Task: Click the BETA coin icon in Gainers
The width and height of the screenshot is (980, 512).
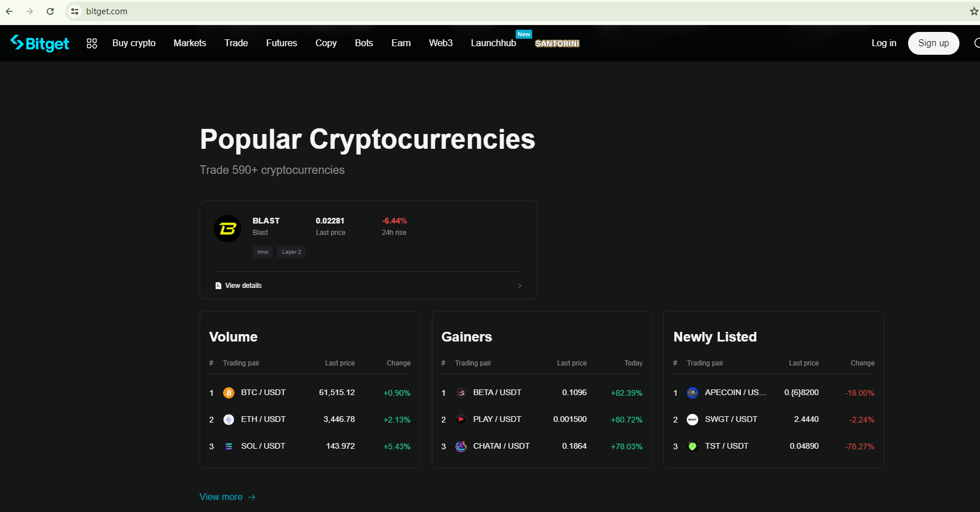Action: [461, 393]
